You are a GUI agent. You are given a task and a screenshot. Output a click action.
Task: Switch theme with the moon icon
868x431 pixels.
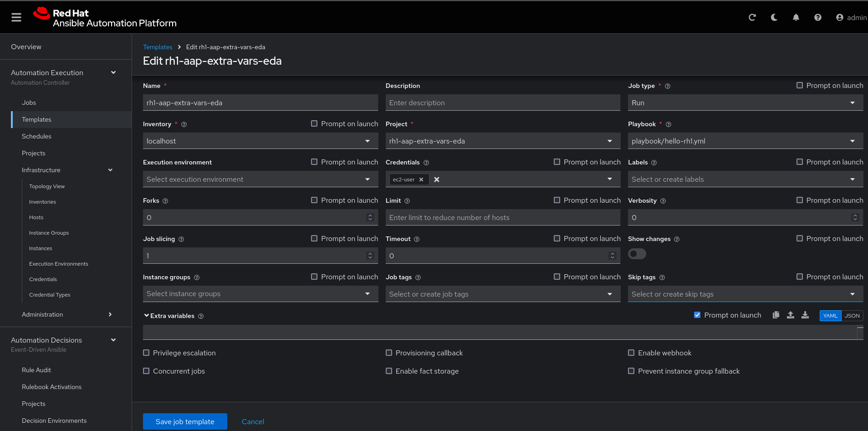click(x=774, y=17)
